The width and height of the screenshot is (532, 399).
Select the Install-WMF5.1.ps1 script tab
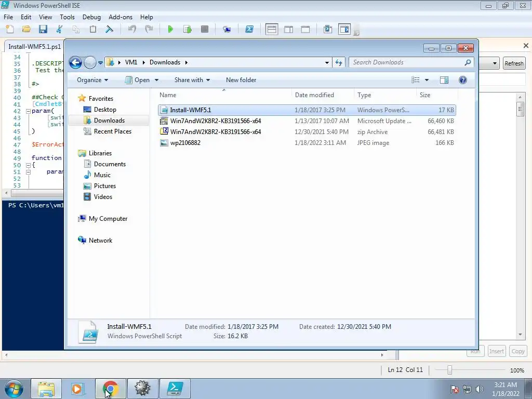[34, 46]
